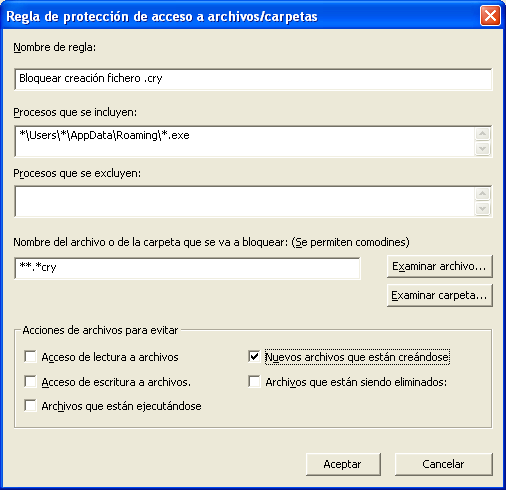Click the file name to block field
The image size is (506, 490).
pos(187,268)
